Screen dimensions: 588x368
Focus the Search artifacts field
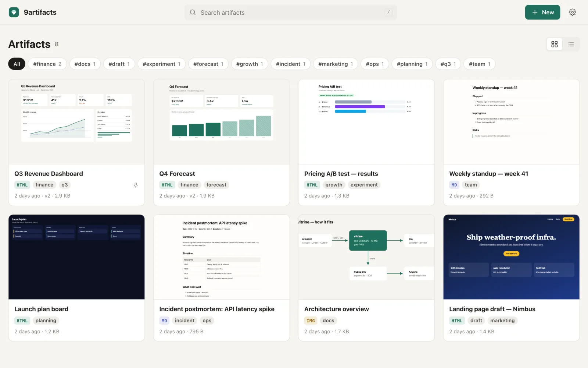pyautogui.click(x=291, y=13)
